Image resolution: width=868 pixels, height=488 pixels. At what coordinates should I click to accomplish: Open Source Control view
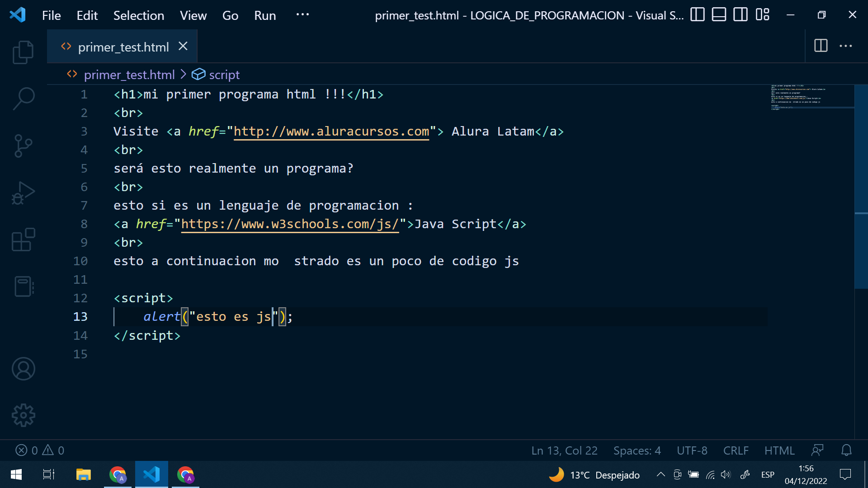23,145
